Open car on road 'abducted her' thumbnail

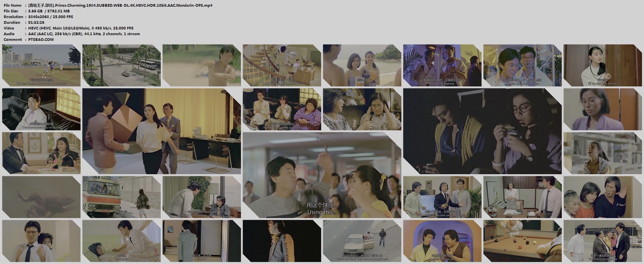point(362,241)
